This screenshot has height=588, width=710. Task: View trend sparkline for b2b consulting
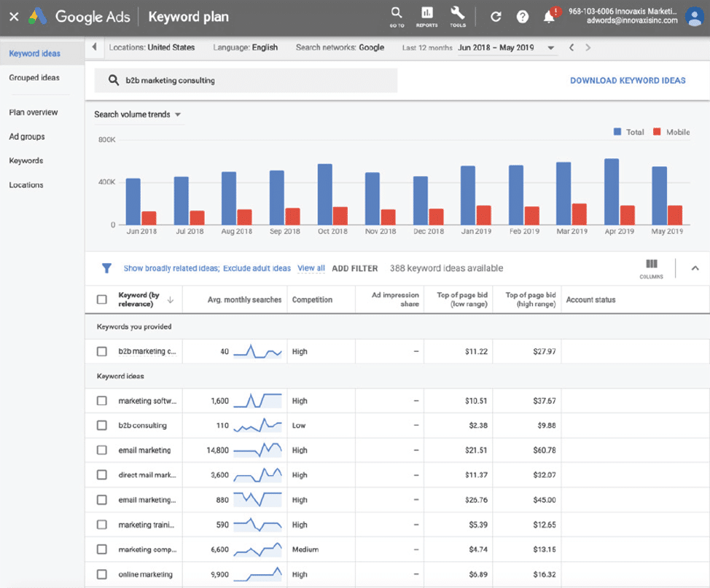pos(257,425)
